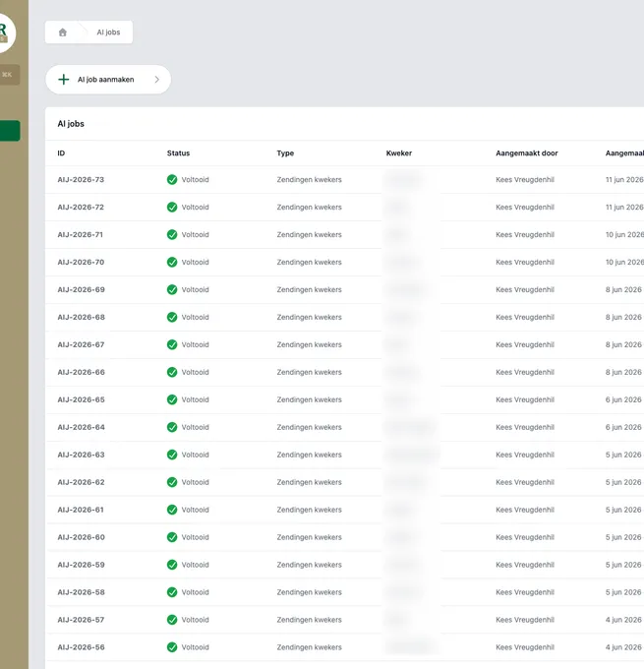
Task: Open job AIJ-2026-67
Action: (x=81, y=344)
